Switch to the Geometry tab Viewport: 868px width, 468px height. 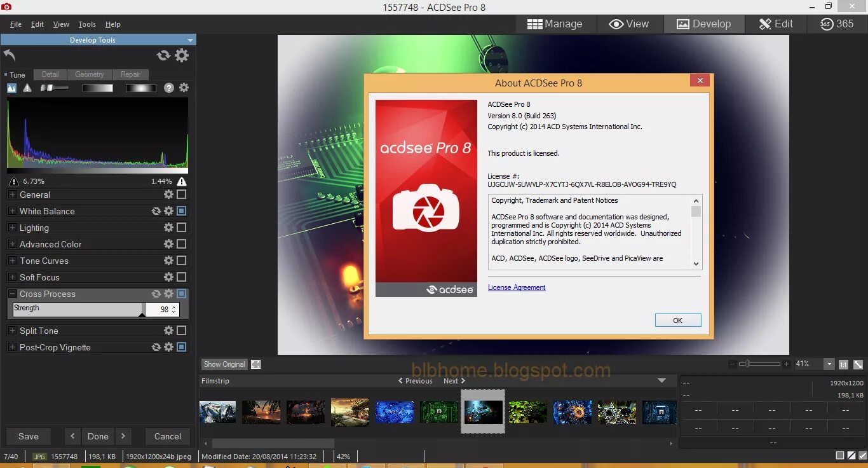coord(90,74)
